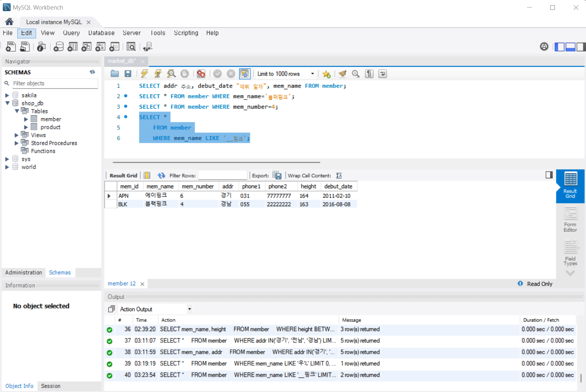Toggle left sidebar panel visibility

[x=560, y=47]
